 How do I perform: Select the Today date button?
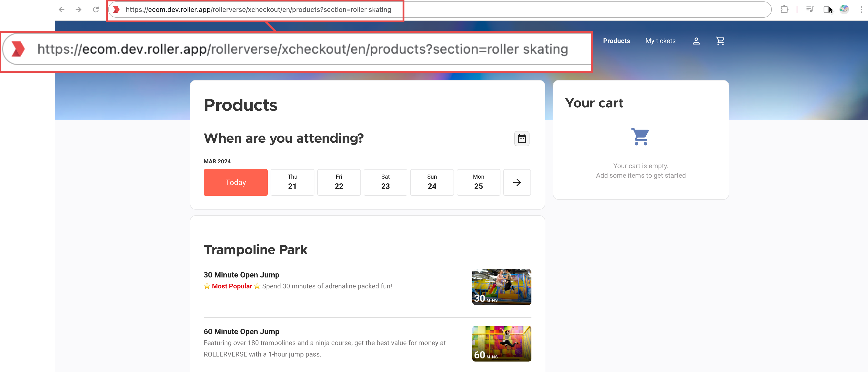236,182
